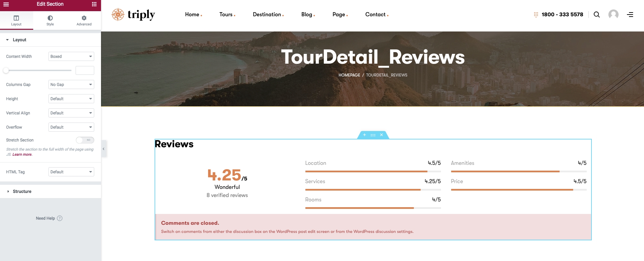Switch to the Advanced tab
644x261 pixels.
click(x=84, y=20)
